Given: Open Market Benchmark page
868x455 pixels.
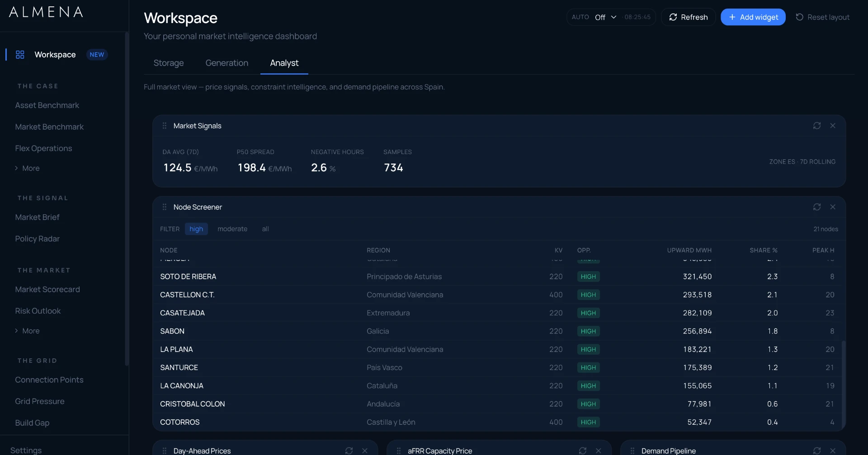Looking at the screenshot, I should (49, 127).
